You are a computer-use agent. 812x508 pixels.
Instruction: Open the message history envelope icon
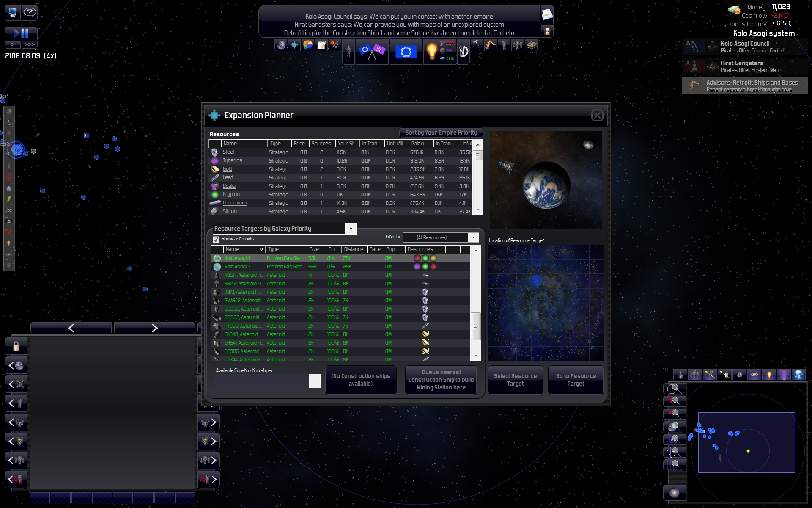(547, 15)
